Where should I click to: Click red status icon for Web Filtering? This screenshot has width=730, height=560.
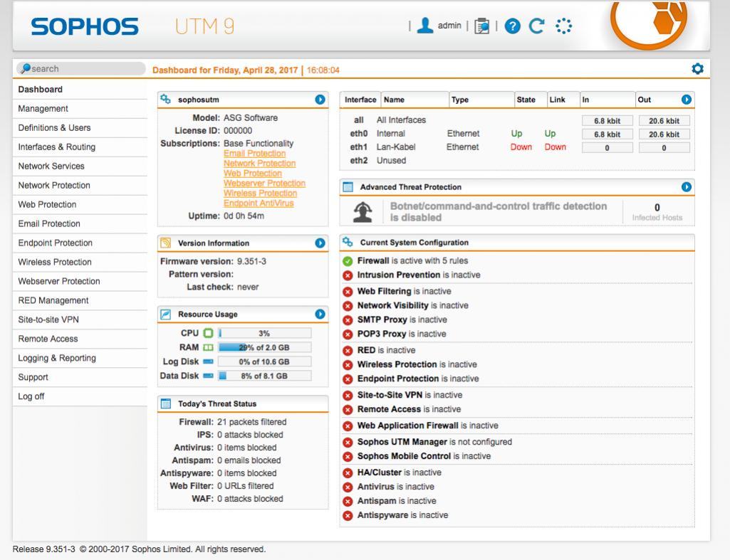coord(348,292)
